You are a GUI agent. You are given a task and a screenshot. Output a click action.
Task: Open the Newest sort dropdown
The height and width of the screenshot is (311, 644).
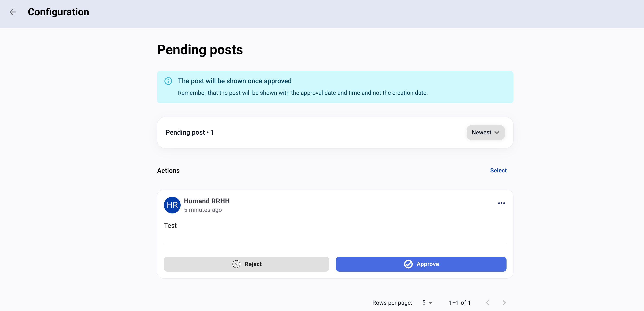click(x=485, y=132)
